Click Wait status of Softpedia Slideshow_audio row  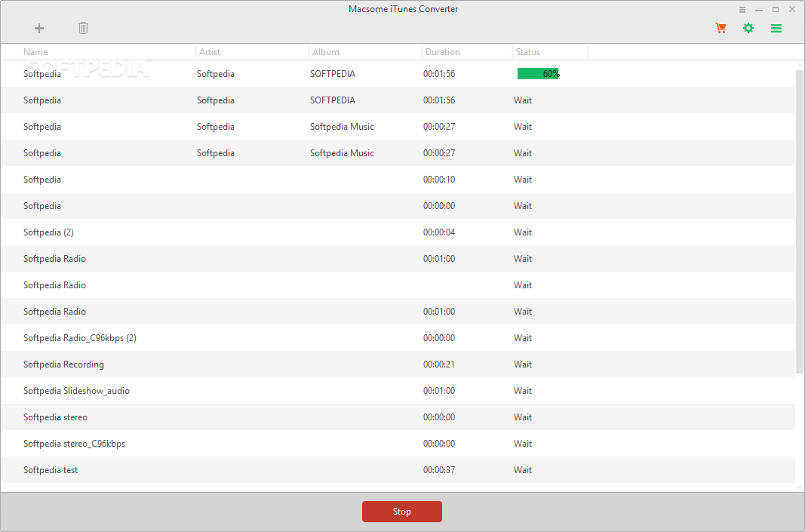[x=523, y=391]
